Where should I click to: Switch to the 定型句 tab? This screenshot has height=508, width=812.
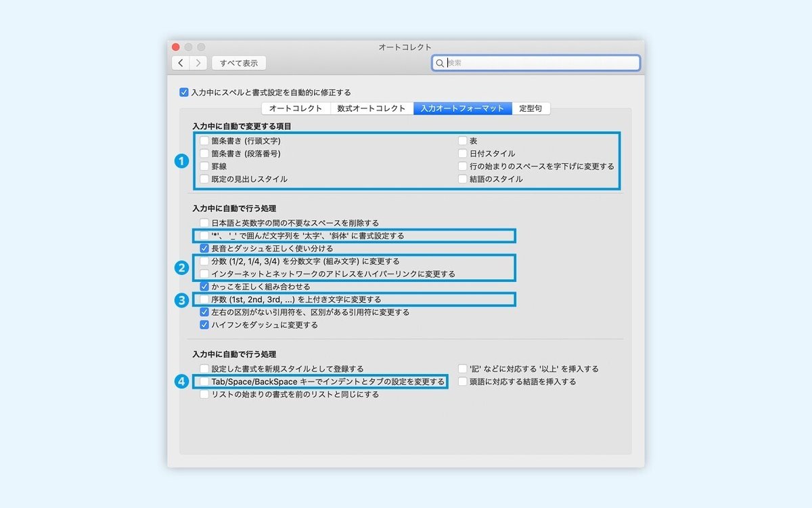532,108
